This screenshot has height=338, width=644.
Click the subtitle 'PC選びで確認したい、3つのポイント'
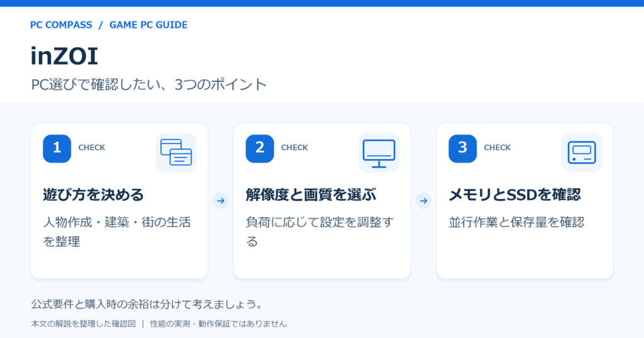click(148, 84)
